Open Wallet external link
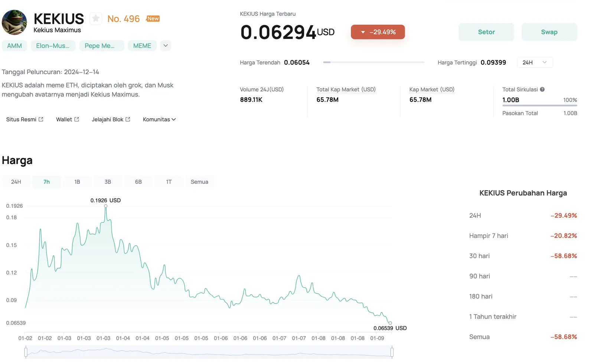Viewport: 594px width, 364px height. (68, 119)
